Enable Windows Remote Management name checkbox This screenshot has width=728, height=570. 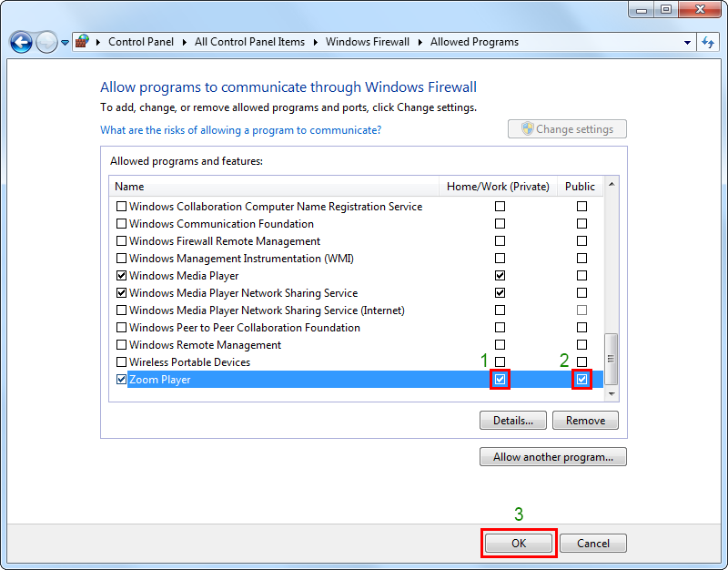point(121,345)
